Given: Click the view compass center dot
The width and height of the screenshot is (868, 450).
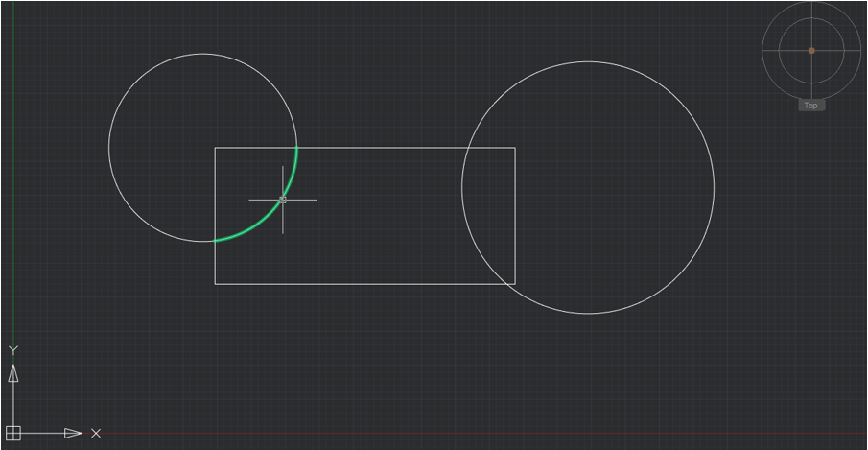Looking at the screenshot, I should coord(811,51).
